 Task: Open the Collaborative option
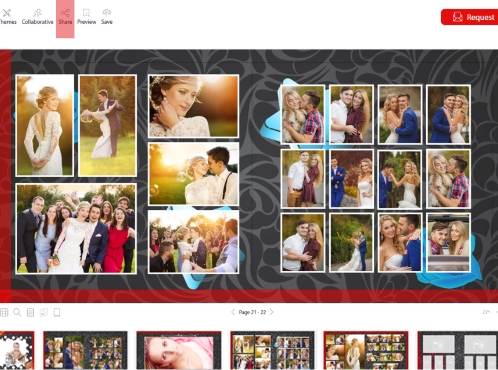(x=37, y=17)
